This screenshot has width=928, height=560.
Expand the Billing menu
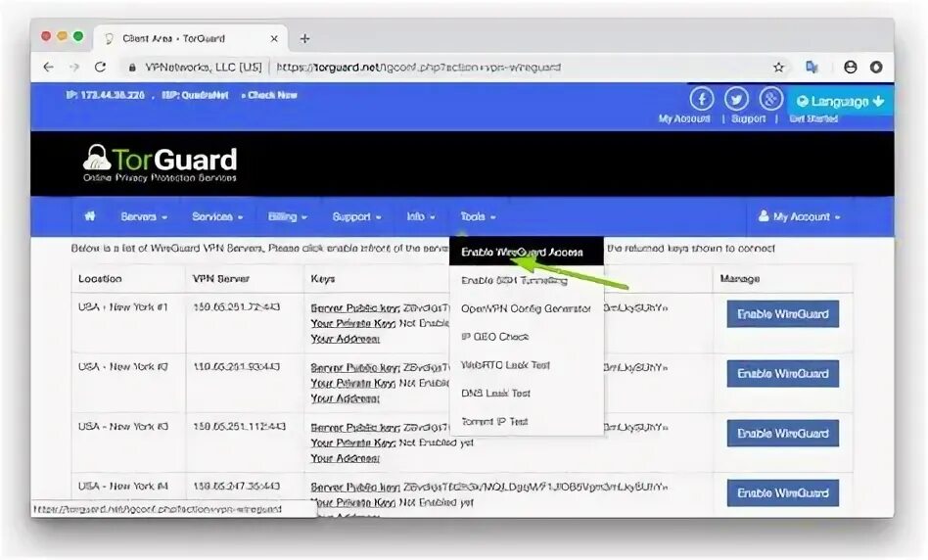click(x=288, y=216)
